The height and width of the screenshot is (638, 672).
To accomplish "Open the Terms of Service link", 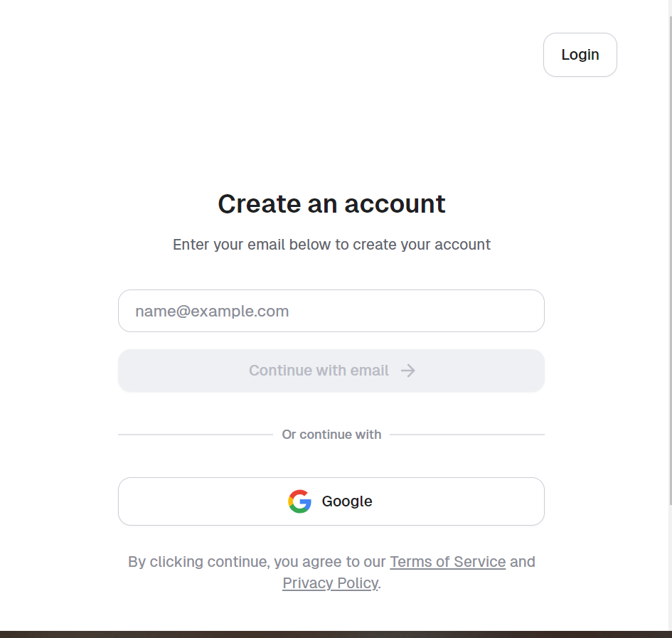I will [x=448, y=562].
